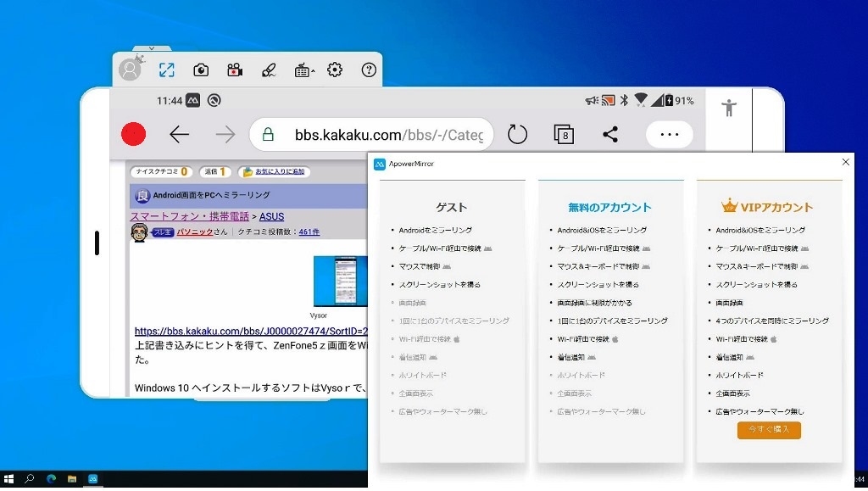
Task: Close the ApowerMirror account comparison dialog
Action: click(x=845, y=162)
